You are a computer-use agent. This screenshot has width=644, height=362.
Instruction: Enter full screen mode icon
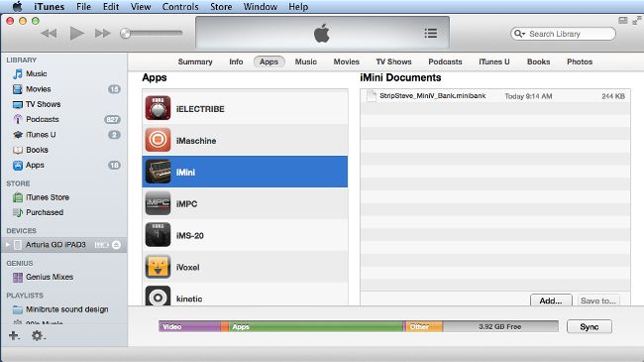[637, 20]
